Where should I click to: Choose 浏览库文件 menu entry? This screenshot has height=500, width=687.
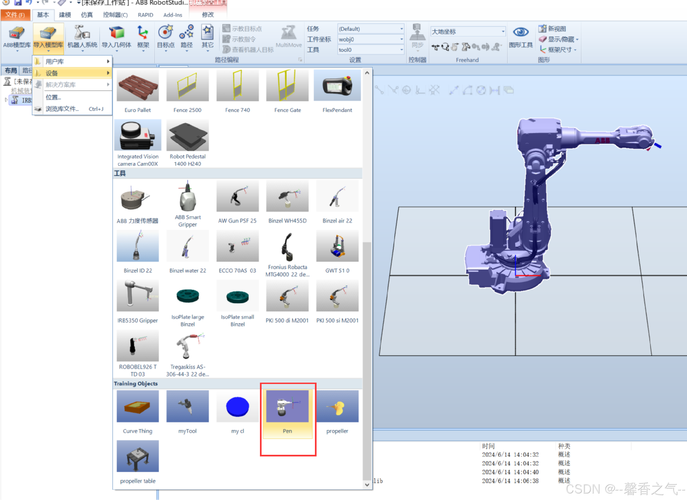pos(73,109)
